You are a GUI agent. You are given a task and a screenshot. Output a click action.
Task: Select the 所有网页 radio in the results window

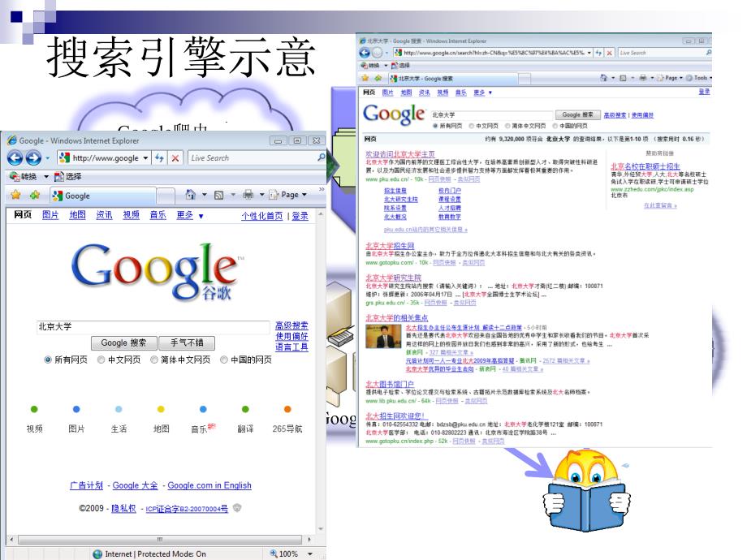pos(435,126)
